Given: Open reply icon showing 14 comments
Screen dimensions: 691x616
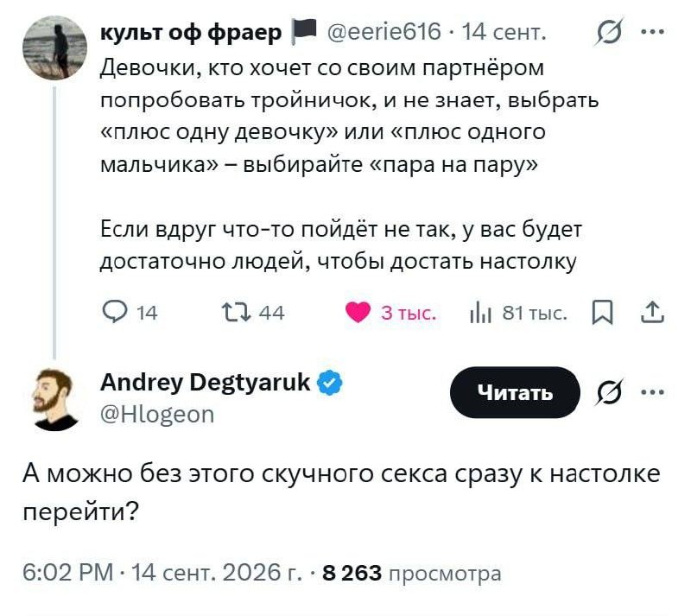Looking at the screenshot, I should tap(115, 312).
